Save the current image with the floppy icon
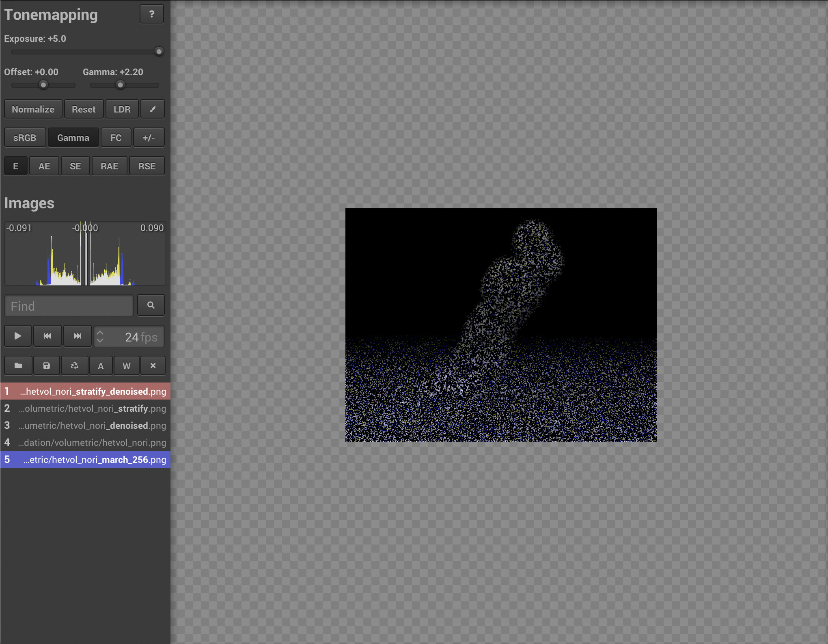Viewport: 828px width, 644px height. [47, 366]
